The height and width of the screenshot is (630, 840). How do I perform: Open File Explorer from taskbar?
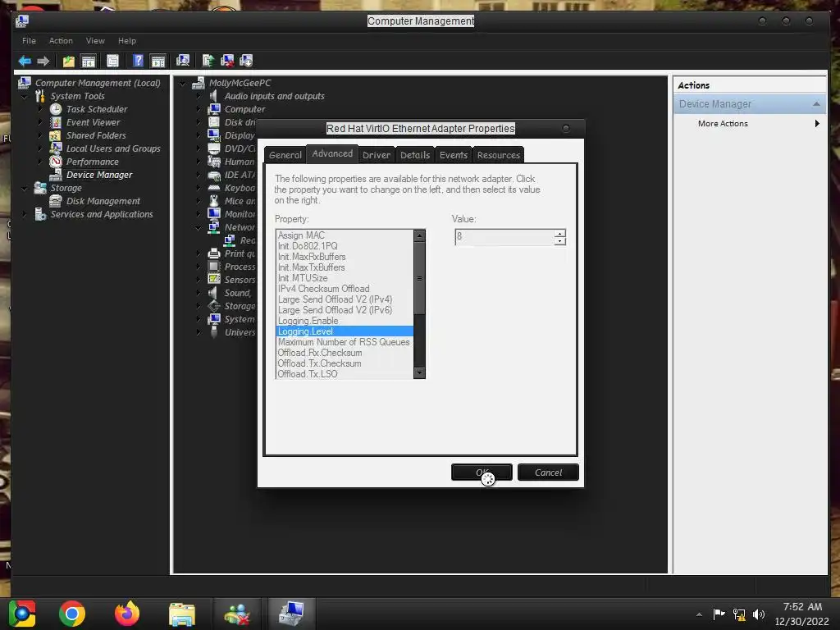(x=182, y=614)
